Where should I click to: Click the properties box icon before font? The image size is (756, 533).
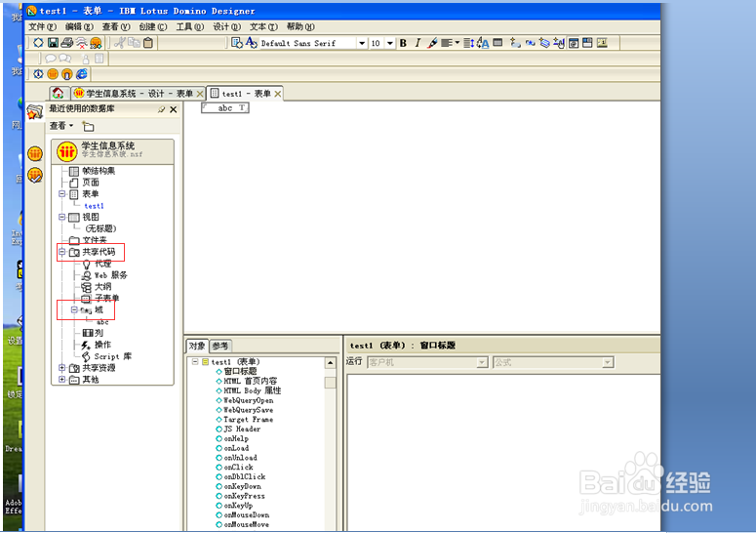(x=237, y=43)
